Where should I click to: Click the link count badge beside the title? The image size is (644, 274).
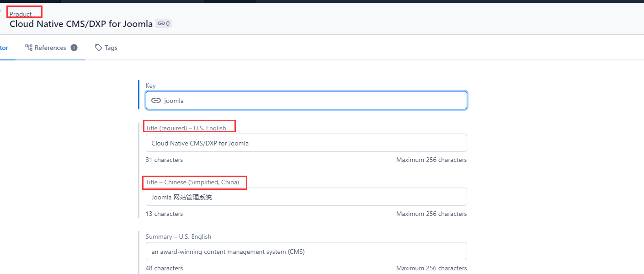163,23
